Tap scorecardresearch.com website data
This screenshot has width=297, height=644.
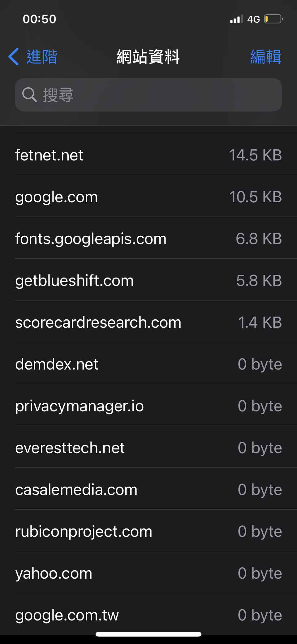(148, 322)
